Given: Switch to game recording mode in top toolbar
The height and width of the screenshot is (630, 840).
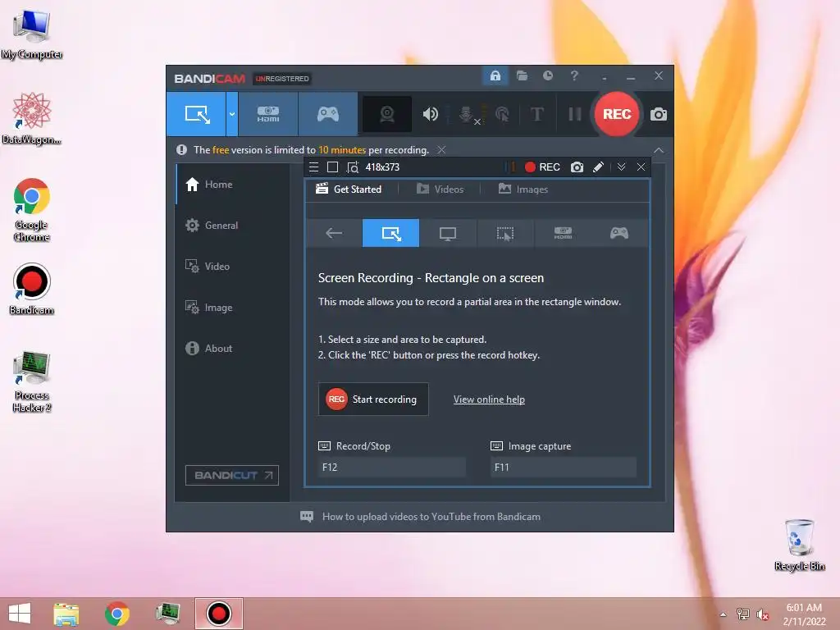Looking at the screenshot, I should click(x=328, y=114).
